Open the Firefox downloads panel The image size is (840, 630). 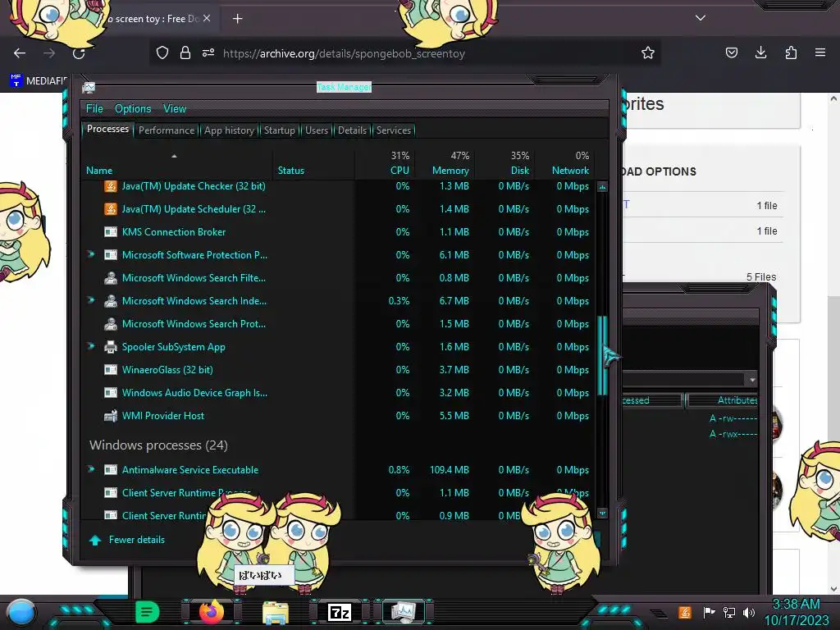click(x=760, y=52)
